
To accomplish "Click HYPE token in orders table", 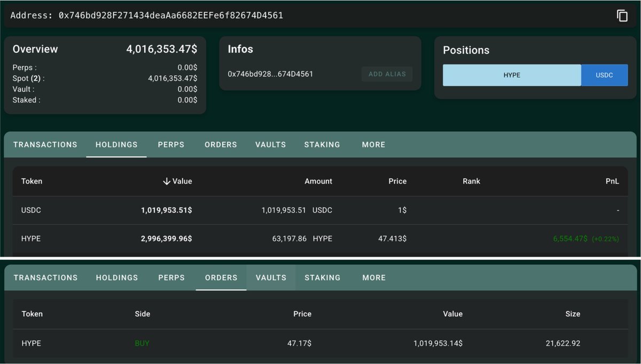I will pyautogui.click(x=32, y=343).
